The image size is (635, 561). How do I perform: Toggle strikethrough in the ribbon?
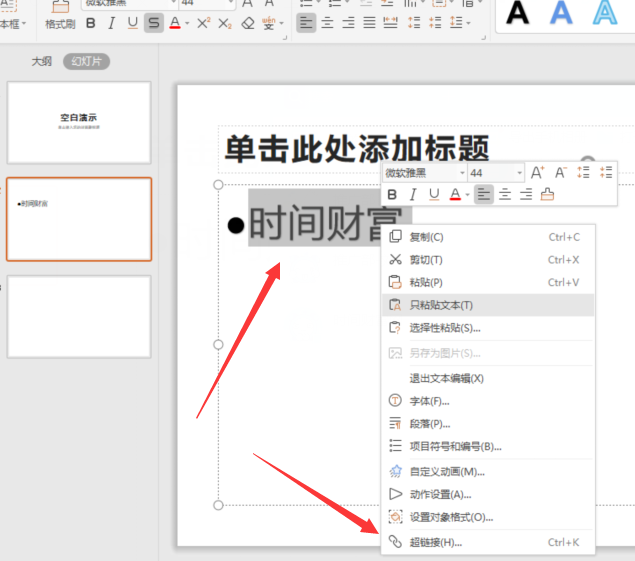pos(153,23)
